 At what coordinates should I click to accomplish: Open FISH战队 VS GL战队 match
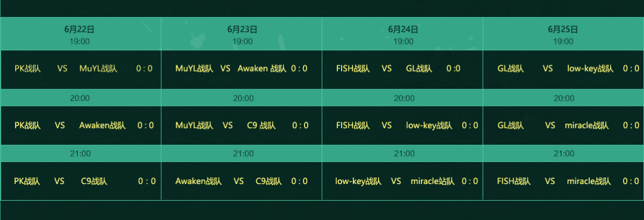(402, 69)
